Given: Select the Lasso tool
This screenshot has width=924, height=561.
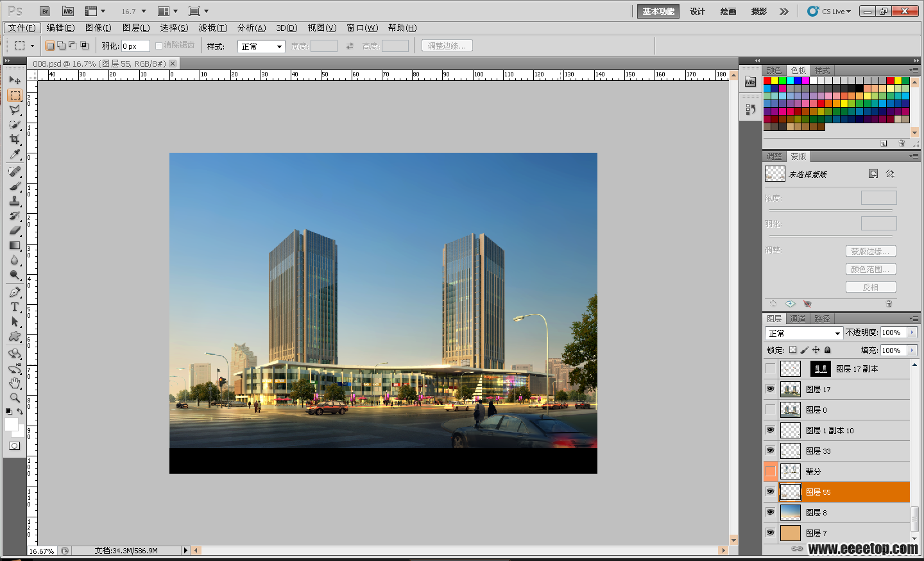Looking at the screenshot, I should pyautogui.click(x=15, y=110).
